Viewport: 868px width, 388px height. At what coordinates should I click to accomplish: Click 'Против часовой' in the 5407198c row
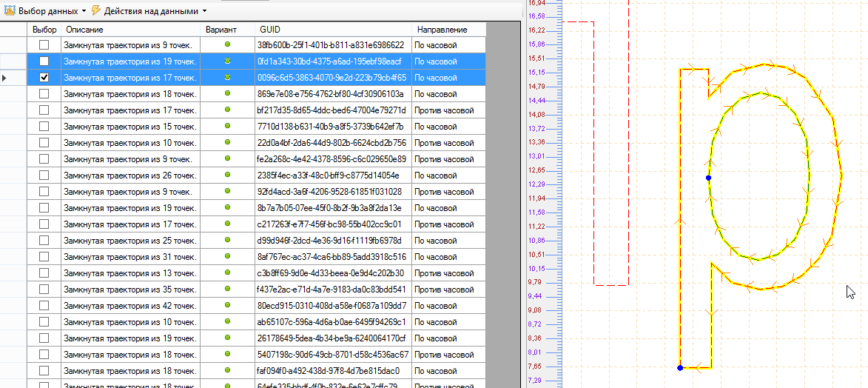coord(444,355)
